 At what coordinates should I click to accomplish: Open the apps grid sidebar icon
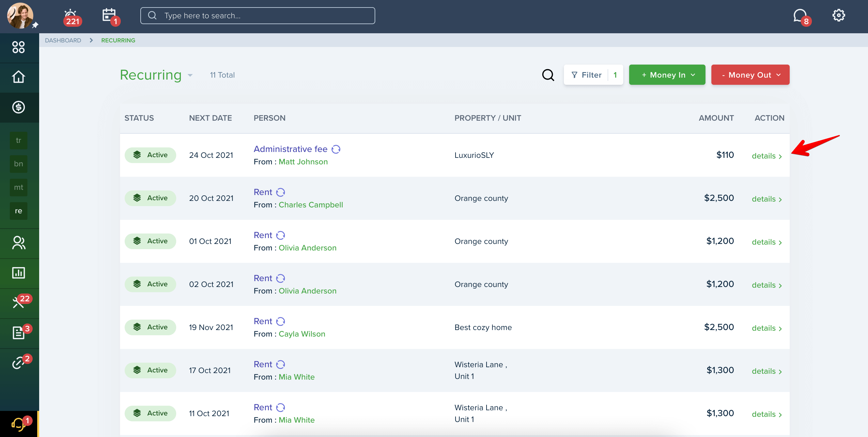19,47
